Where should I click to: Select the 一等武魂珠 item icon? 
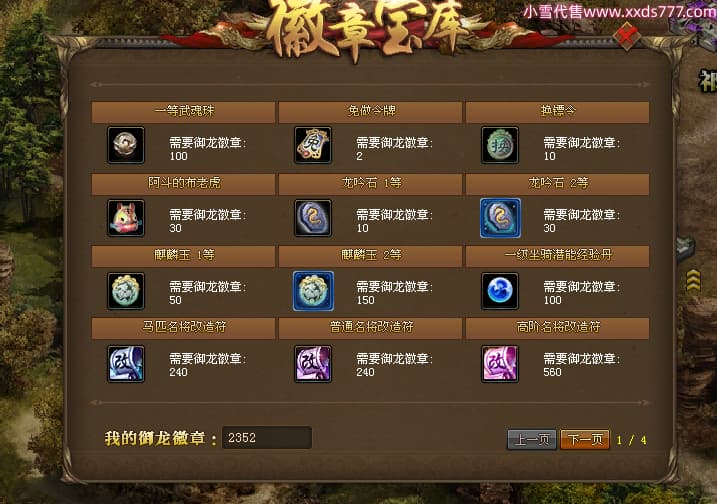pos(126,145)
